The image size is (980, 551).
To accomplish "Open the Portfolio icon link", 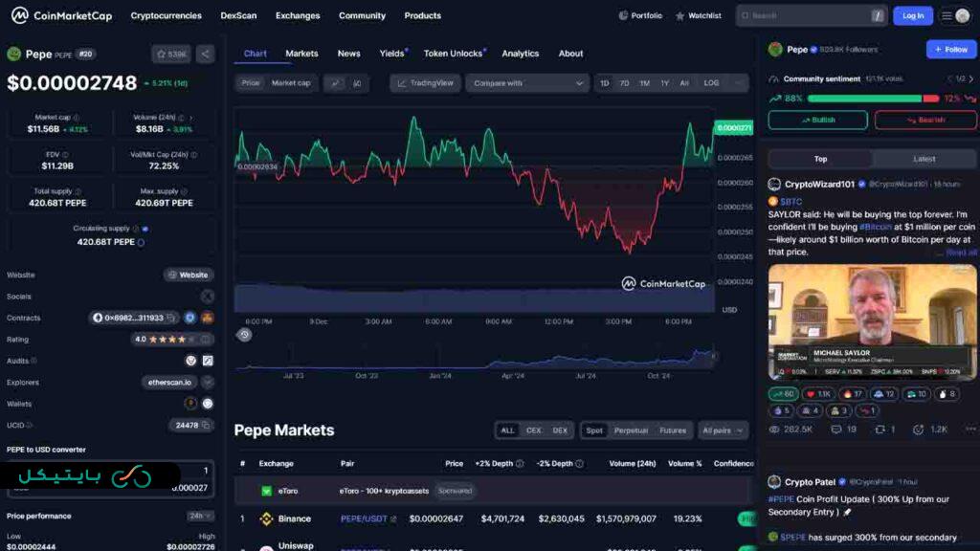I will (x=640, y=15).
